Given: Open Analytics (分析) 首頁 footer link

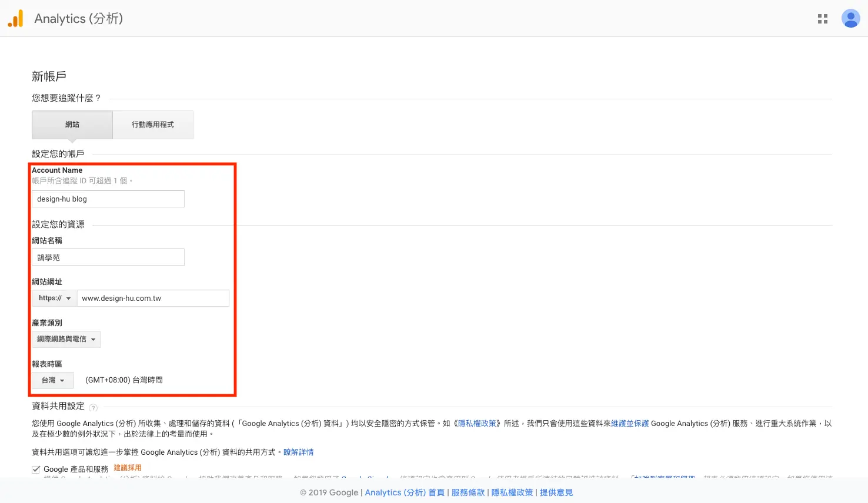Looking at the screenshot, I should pyautogui.click(x=405, y=492).
